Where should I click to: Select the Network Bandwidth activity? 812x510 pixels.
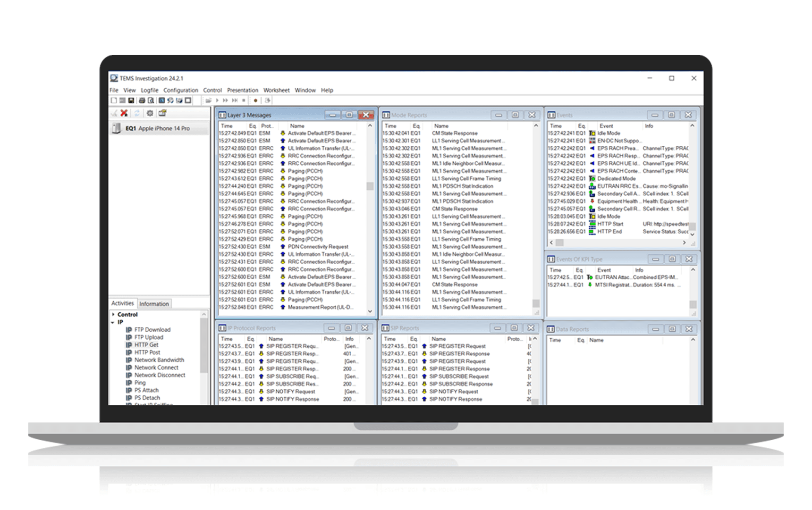(159, 360)
